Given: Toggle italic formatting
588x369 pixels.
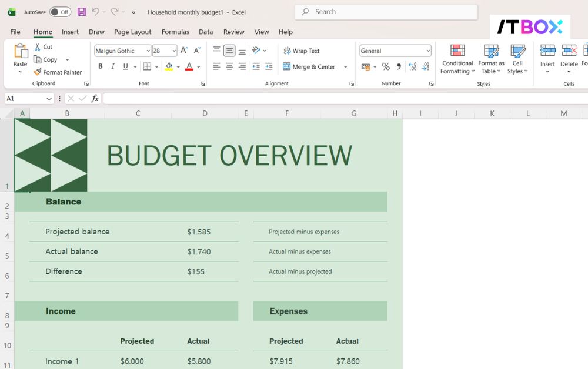Looking at the screenshot, I should (112, 66).
